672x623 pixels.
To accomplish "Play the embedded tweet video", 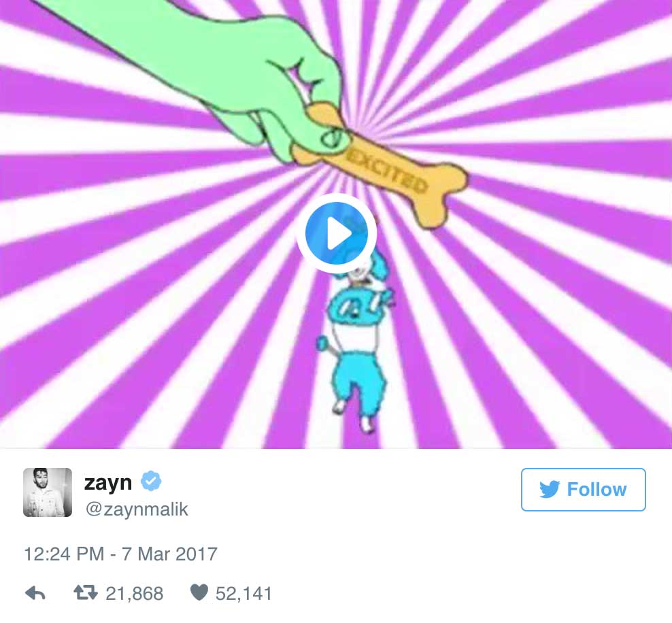I will [x=337, y=233].
